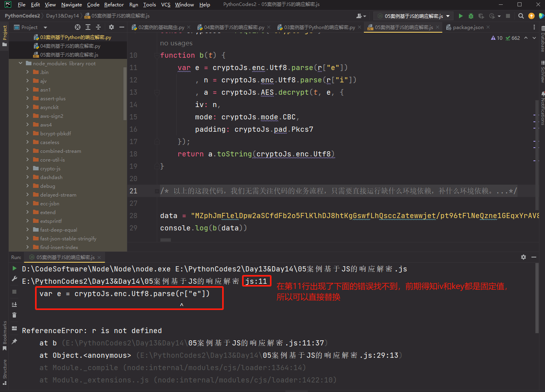Run the current JS configuration from the main toolbar
The height and width of the screenshot is (392, 545).
(x=461, y=16)
